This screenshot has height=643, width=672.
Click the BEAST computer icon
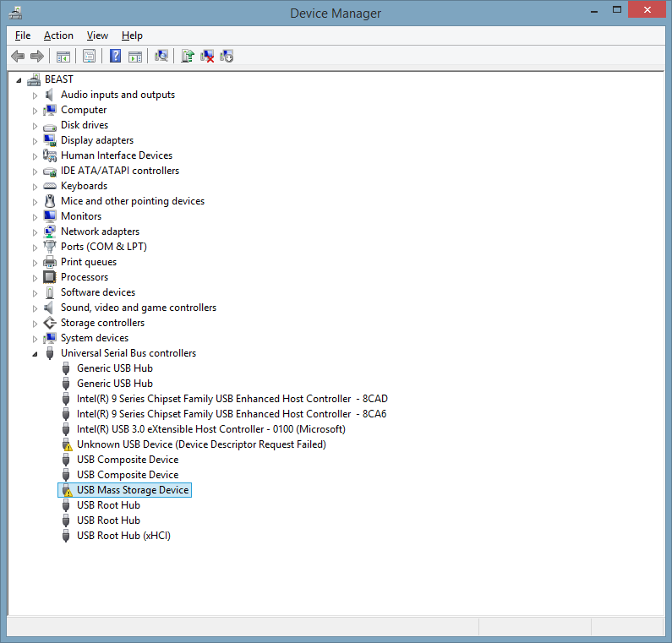(x=34, y=79)
